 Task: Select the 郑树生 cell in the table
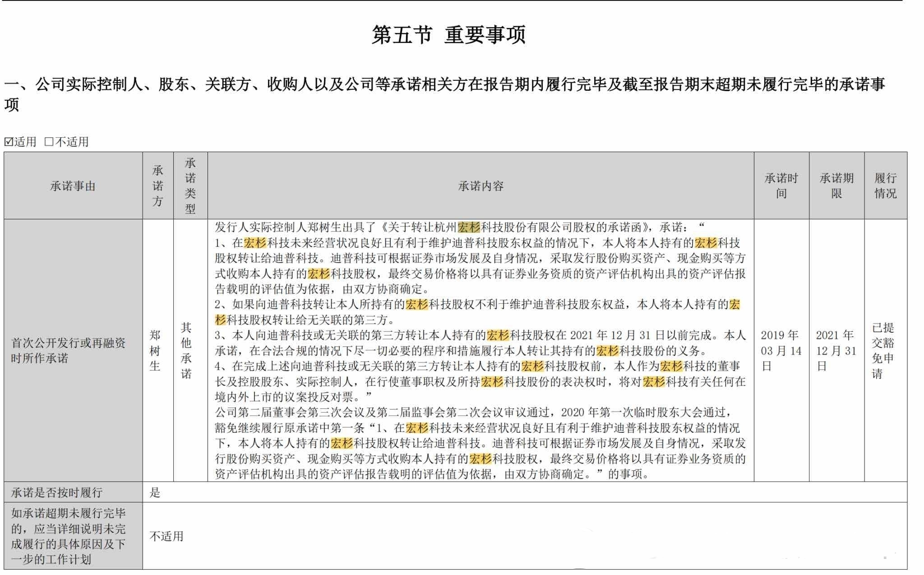click(155, 351)
